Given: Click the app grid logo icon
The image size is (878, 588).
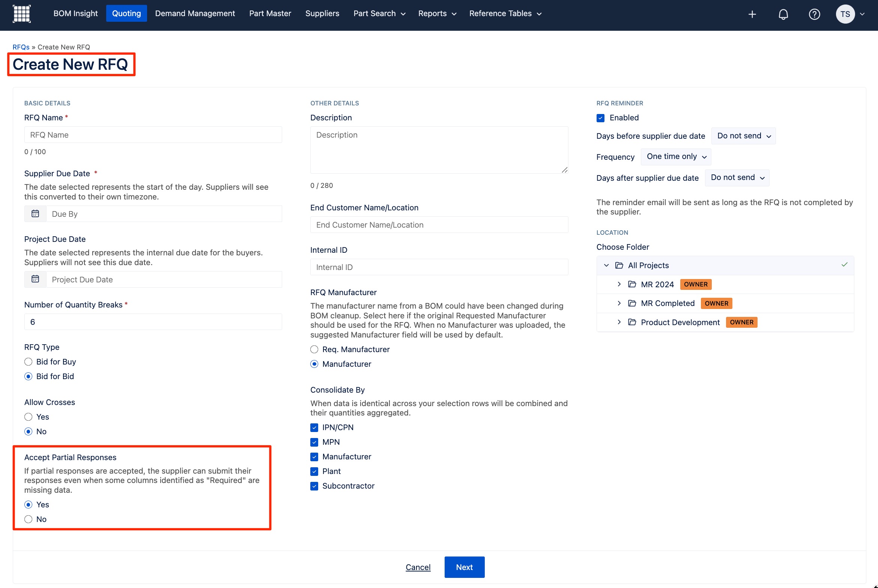Looking at the screenshot, I should (22, 14).
